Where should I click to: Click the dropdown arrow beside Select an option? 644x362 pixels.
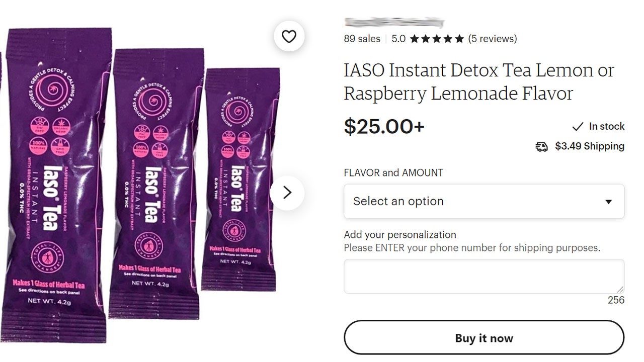tap(608, 202)
